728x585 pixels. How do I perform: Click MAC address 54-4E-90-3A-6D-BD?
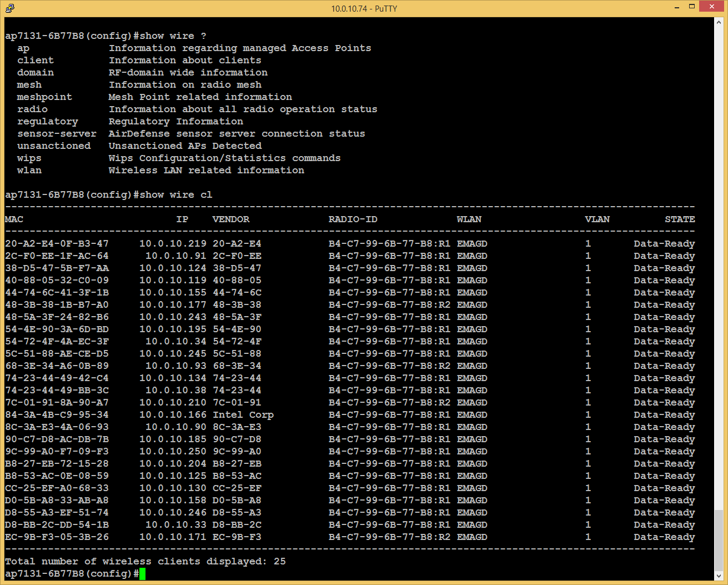57,329
